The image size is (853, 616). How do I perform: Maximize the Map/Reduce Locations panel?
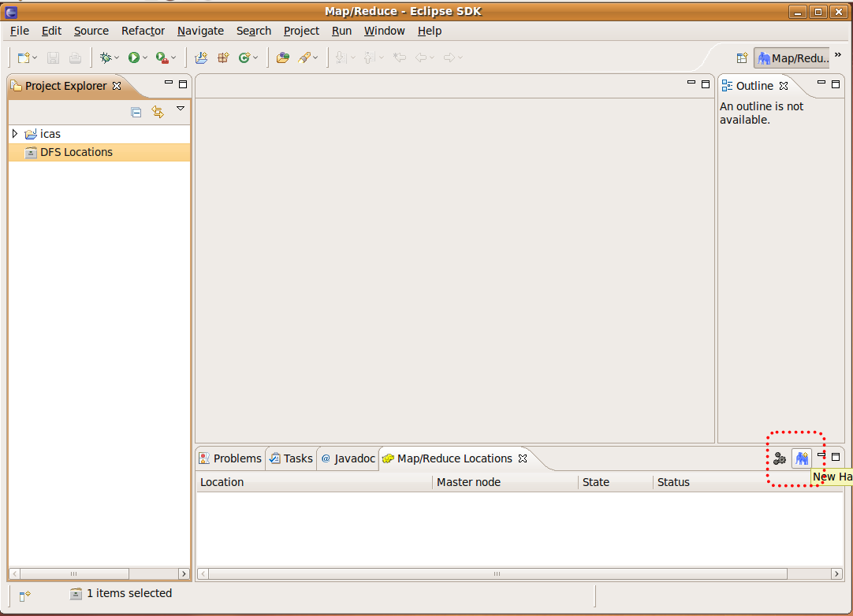(x=835, y=456)
